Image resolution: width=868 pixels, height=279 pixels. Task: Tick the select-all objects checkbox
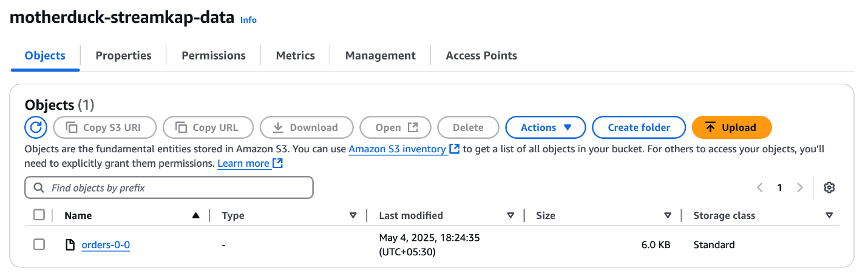click(39, 215)
